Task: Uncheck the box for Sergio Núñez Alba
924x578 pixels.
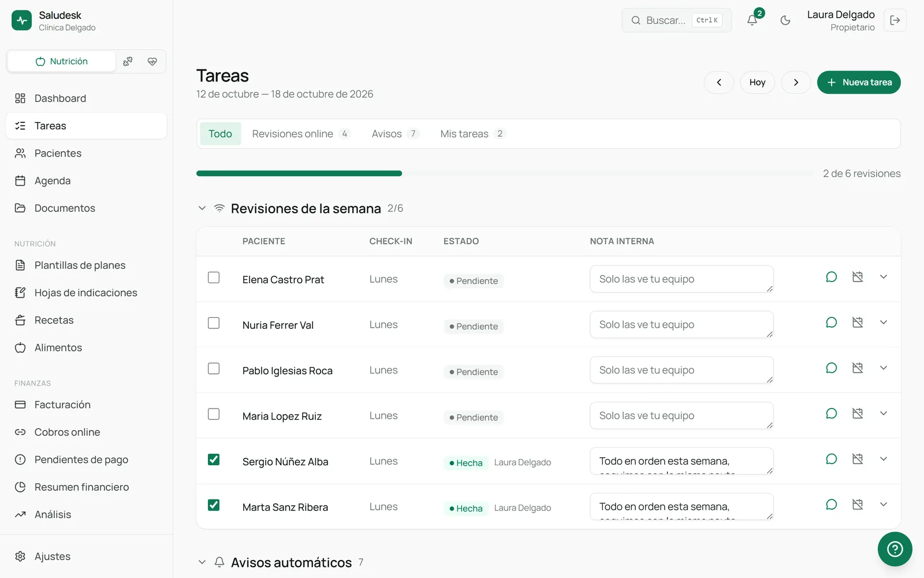Action: coord(214,460)
